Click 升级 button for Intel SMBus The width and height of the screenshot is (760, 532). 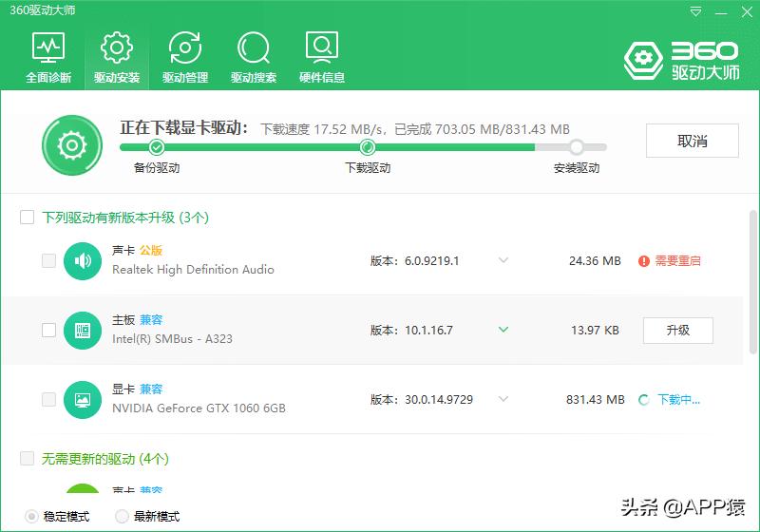coord(678,330)
